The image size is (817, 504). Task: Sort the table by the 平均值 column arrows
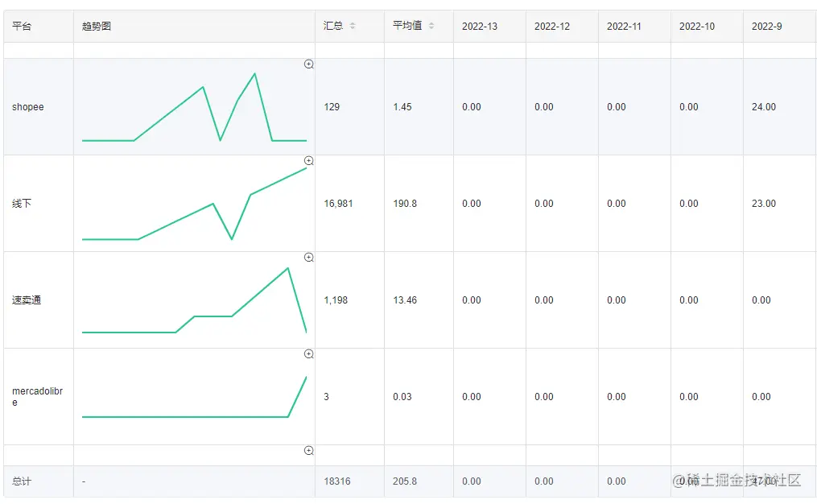431,26
